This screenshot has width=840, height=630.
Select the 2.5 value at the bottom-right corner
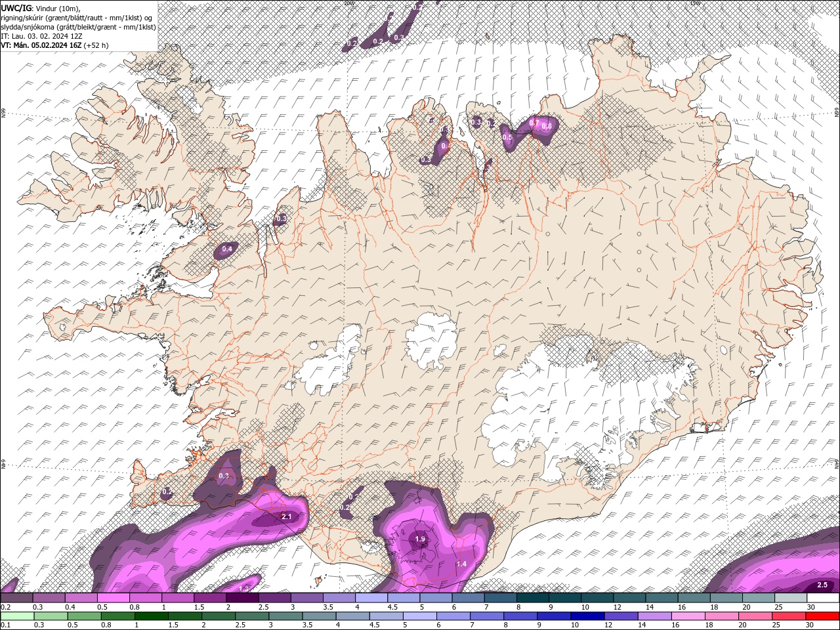point(822,585)
